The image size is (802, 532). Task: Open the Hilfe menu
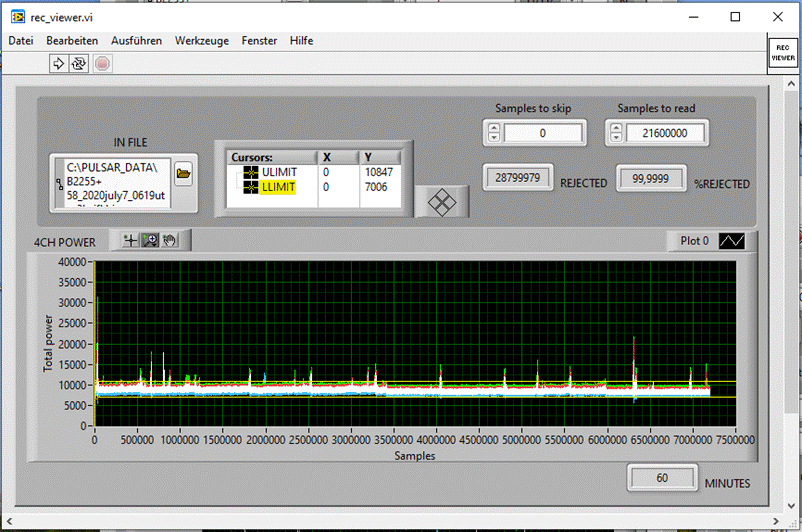(x=301, y=40)
